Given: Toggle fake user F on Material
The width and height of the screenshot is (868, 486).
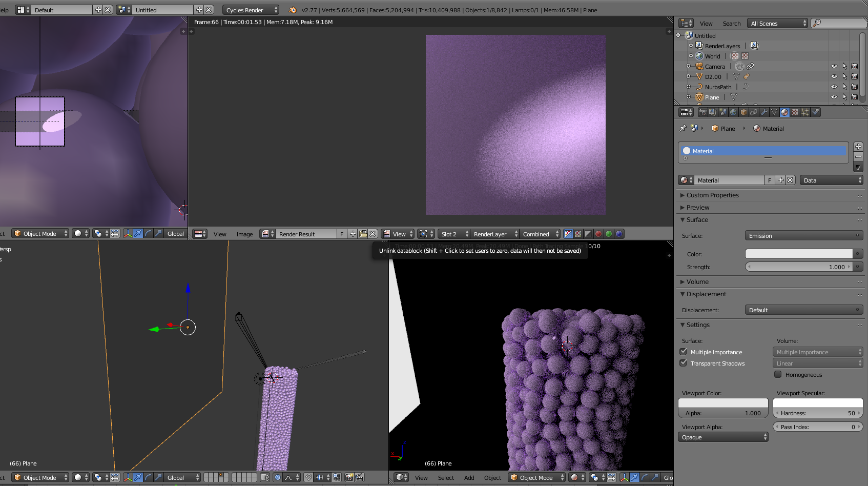Looking at the screenshot, I should 770,180.
